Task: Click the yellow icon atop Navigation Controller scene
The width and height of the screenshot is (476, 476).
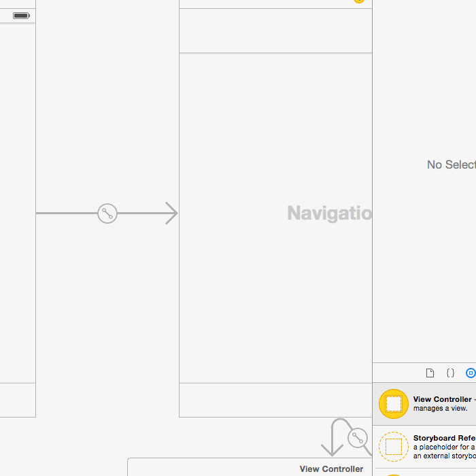Action: 359,1
